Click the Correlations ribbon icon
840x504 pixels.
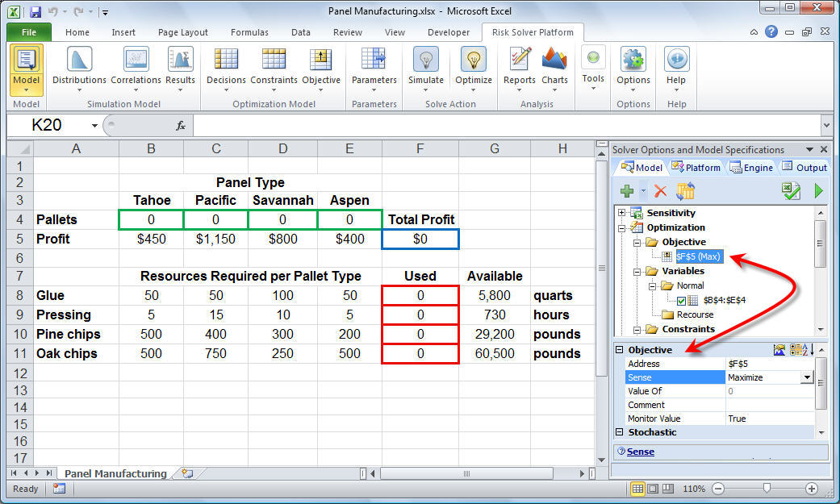coord(136,67)
